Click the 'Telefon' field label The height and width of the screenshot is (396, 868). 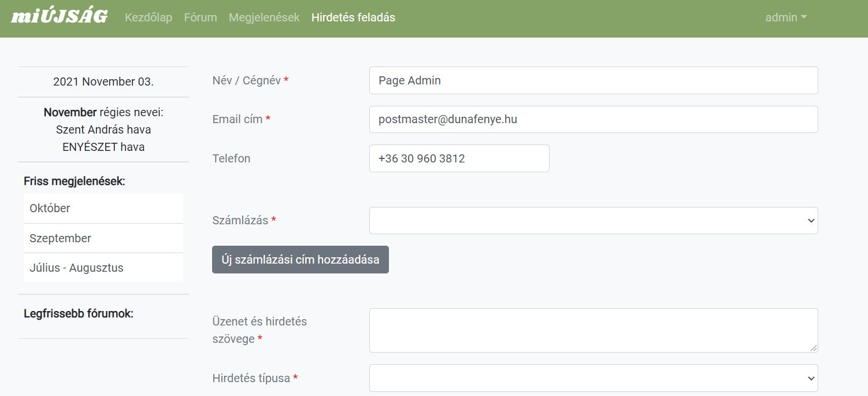pos(231,158)
